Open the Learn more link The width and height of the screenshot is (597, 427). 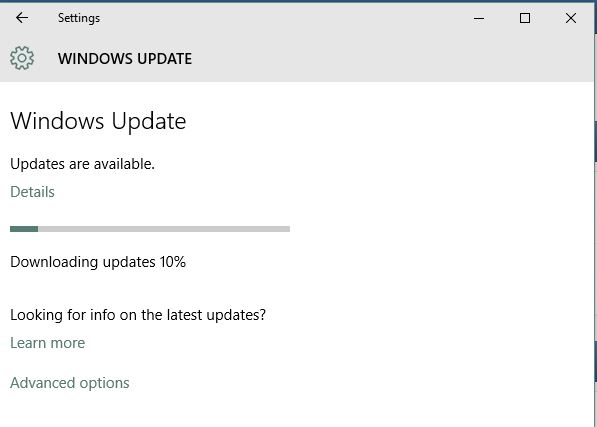pos(48,343)
